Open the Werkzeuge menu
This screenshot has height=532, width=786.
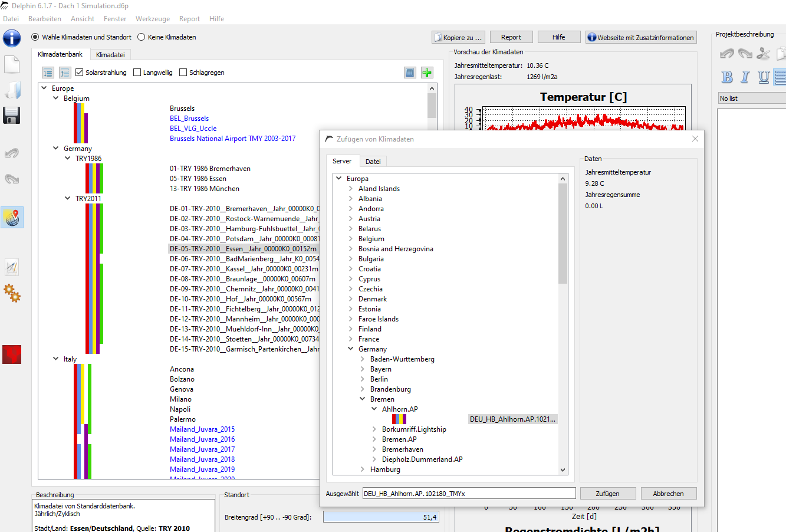pyautogui.click(x=153, y=19)
